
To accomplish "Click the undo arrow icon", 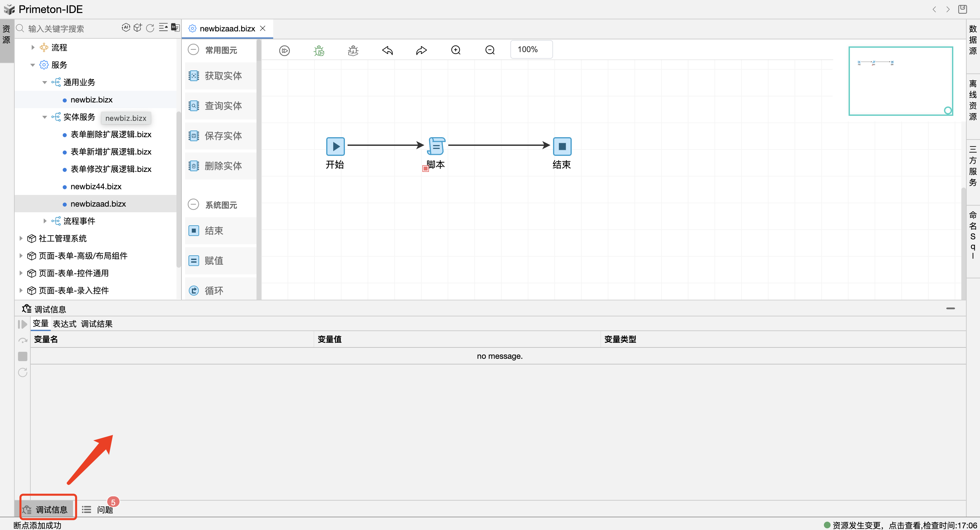I will click(x=387, y=51).
